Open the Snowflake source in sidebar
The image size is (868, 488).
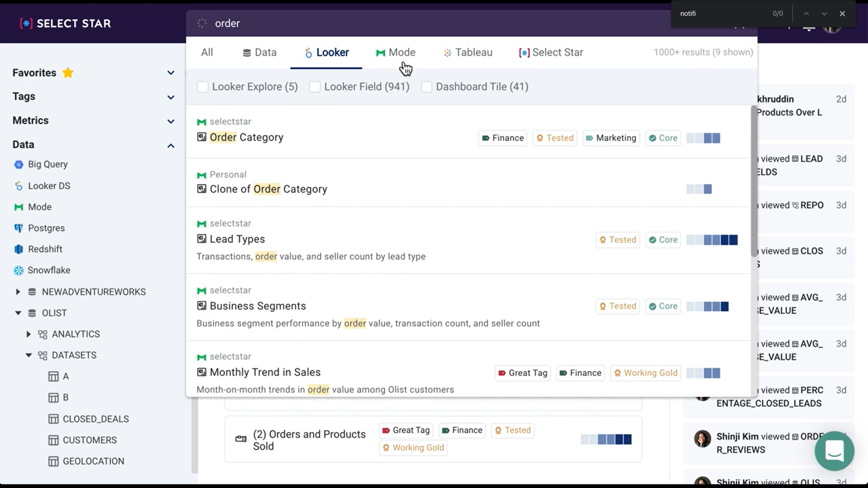click(18, 270)
